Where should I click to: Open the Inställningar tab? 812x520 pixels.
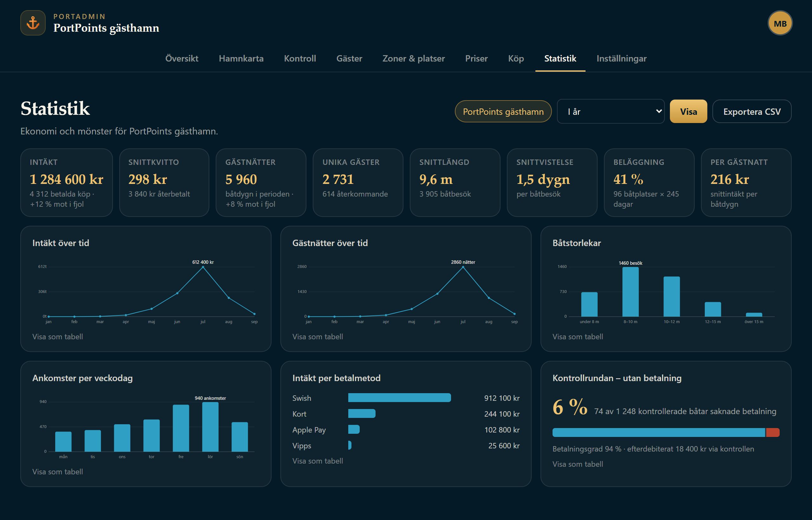pyautogui.click(x=621, y=58)
